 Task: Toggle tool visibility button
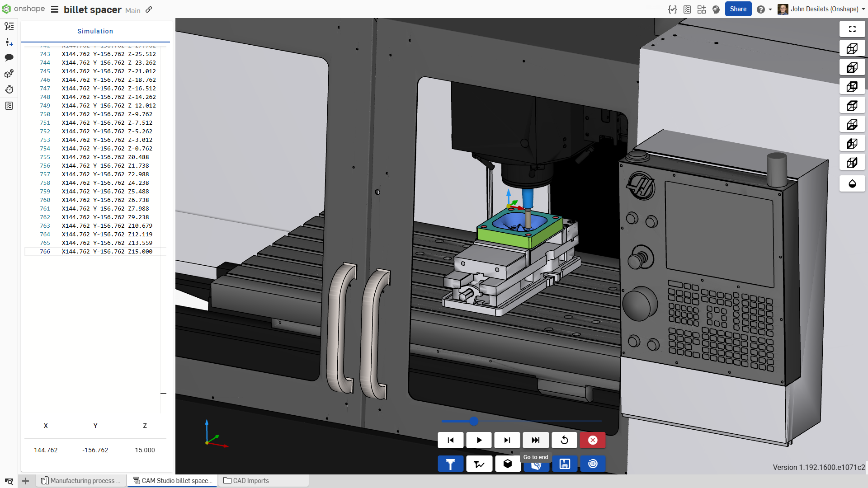450,464
